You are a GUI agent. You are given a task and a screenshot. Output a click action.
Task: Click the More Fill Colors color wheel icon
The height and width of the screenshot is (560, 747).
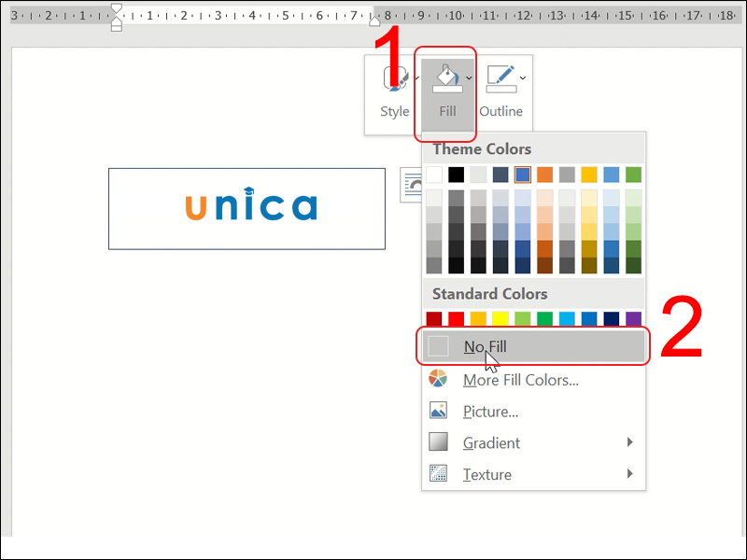[x=438, y=379]
